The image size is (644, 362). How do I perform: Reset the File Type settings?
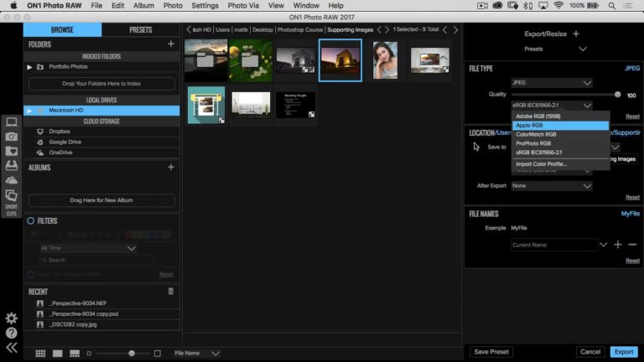tap(632, 116)
